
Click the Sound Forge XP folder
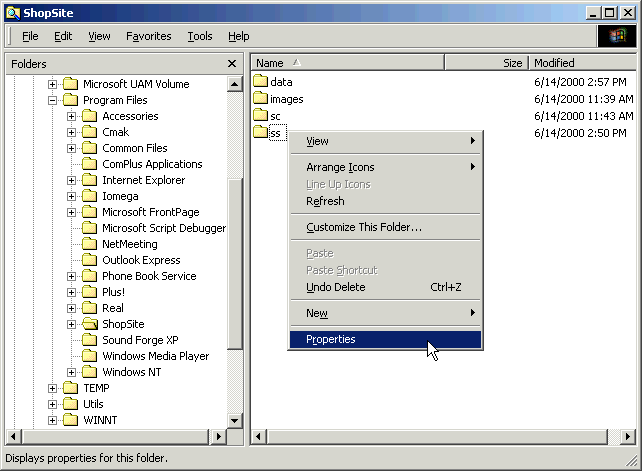139,340
